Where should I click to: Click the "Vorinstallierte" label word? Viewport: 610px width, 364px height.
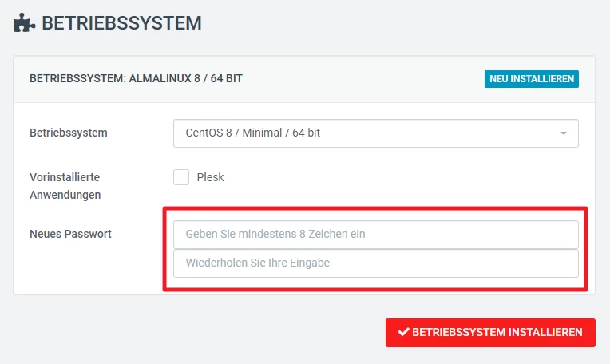point(65,177)
